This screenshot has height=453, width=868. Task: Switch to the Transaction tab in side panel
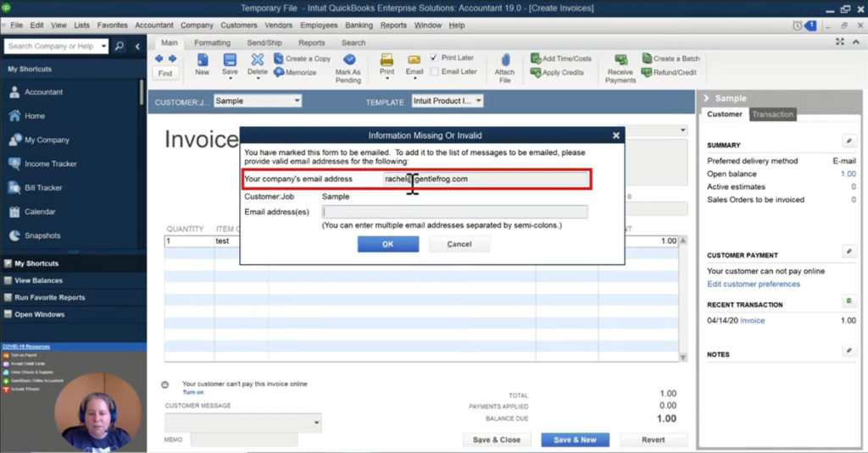pyautogui.click(x=772, y=114)
